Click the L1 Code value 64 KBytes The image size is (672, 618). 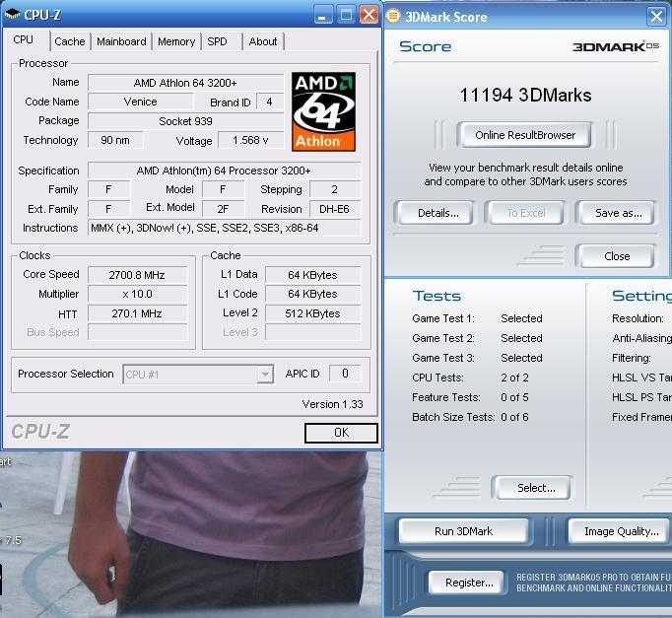(313, 294)
